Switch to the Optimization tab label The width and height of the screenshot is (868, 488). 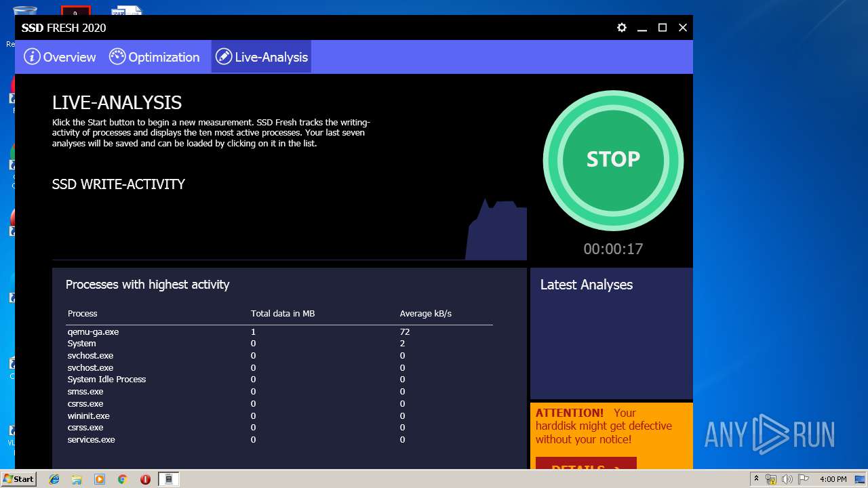tap(164, 58)
